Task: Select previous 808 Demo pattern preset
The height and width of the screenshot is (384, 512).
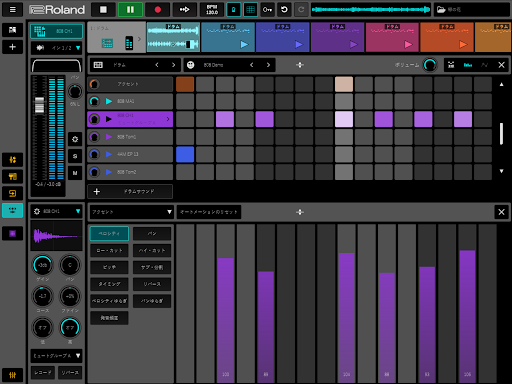Action: click(252, 65)
